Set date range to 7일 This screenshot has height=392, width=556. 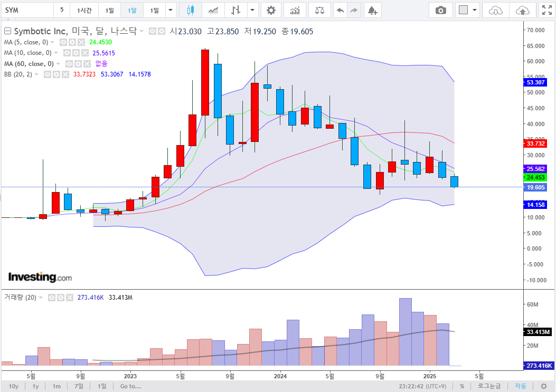(79, 386)
